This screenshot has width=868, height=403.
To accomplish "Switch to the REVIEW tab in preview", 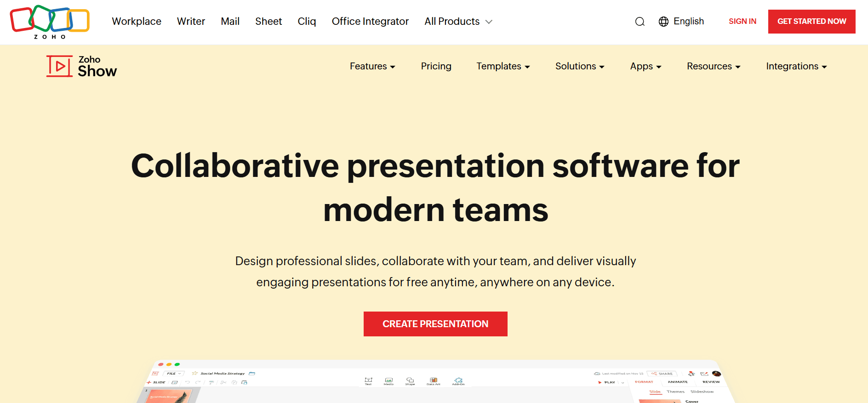I will [711, 382].
